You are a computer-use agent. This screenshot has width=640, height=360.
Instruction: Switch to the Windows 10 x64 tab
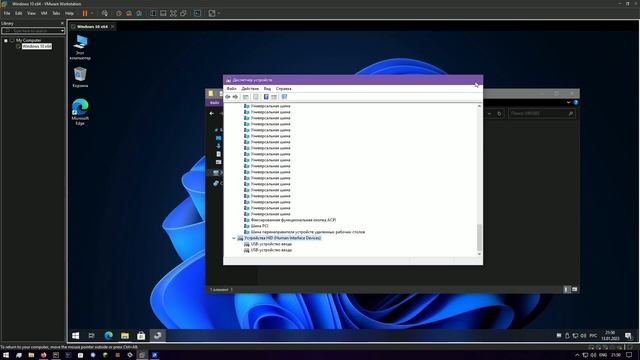(92, 27)
